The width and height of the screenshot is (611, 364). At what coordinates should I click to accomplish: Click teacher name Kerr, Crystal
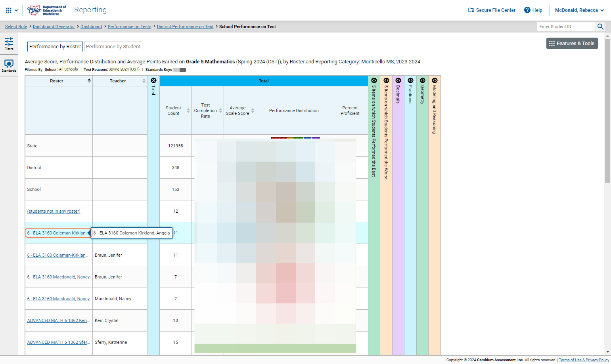tap(106, 320)
